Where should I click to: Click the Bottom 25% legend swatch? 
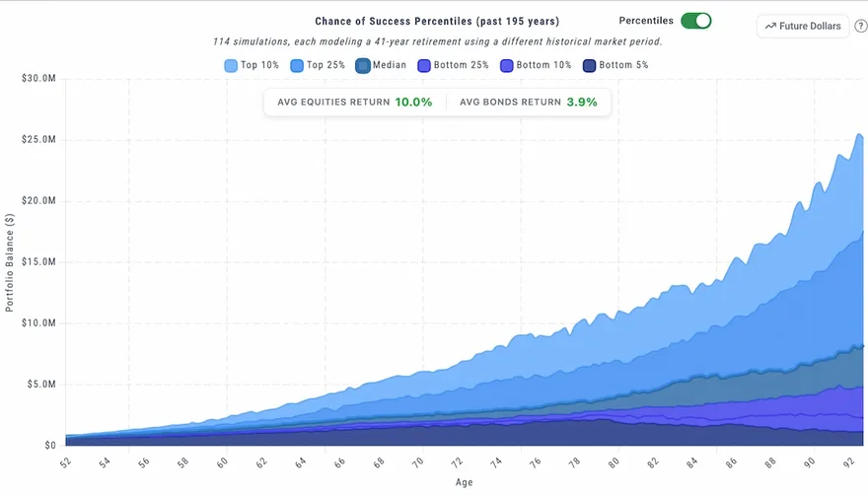[424, 66]
